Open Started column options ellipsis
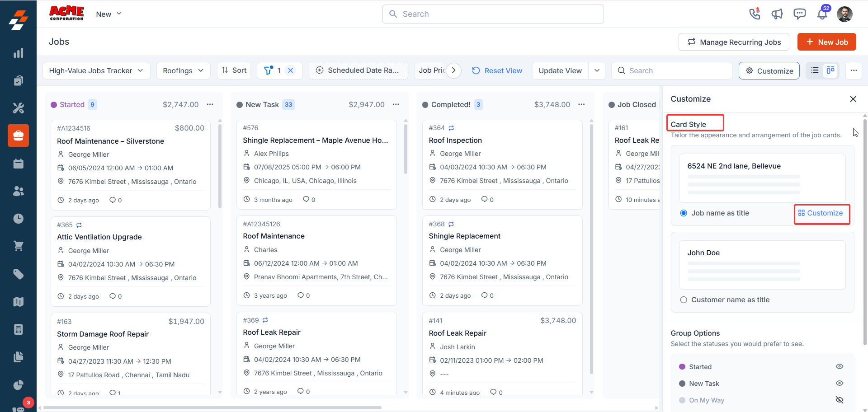 pyautogui.click(x=210, y=104)
